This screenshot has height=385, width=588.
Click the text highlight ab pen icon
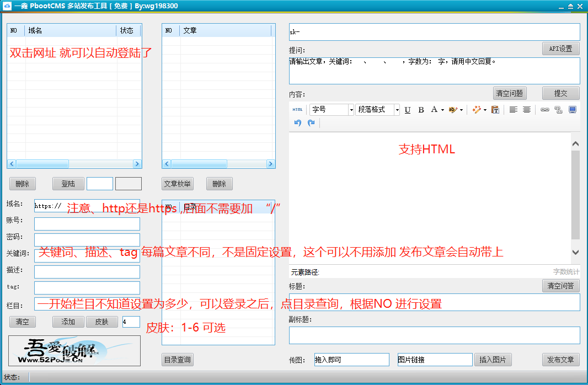(x=453, y=109)
